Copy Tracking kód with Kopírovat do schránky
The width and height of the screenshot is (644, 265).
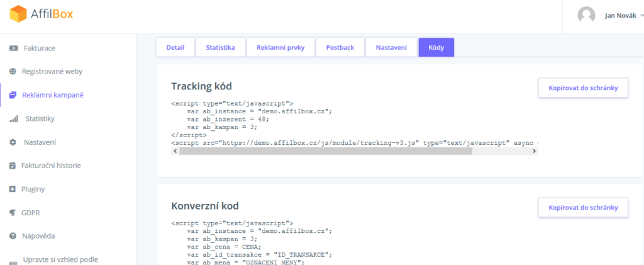[583, 88]
